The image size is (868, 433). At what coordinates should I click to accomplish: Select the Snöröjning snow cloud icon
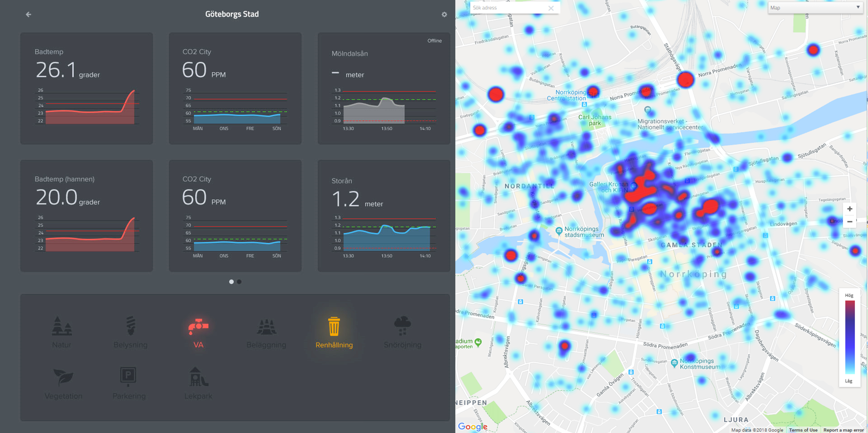pyautogui.click(x=402, y=326)
